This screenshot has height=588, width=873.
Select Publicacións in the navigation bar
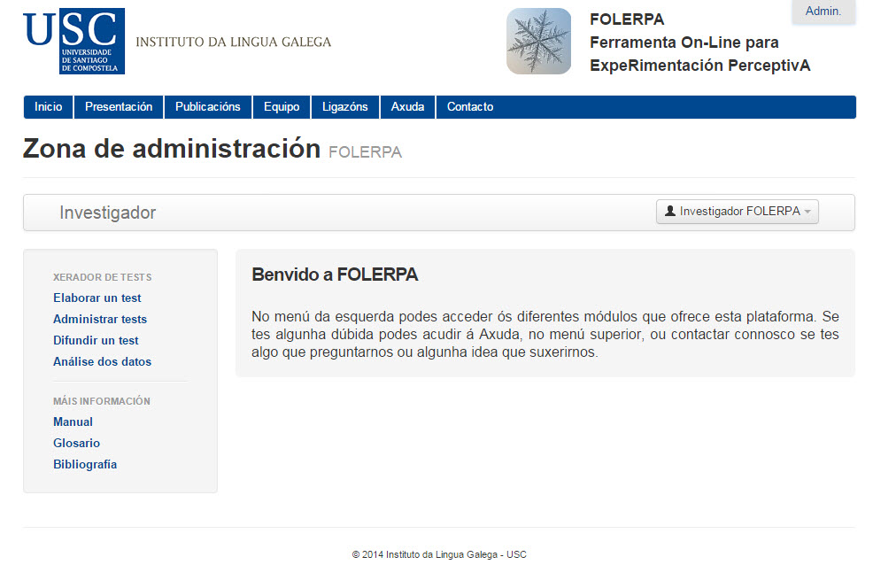208,107
